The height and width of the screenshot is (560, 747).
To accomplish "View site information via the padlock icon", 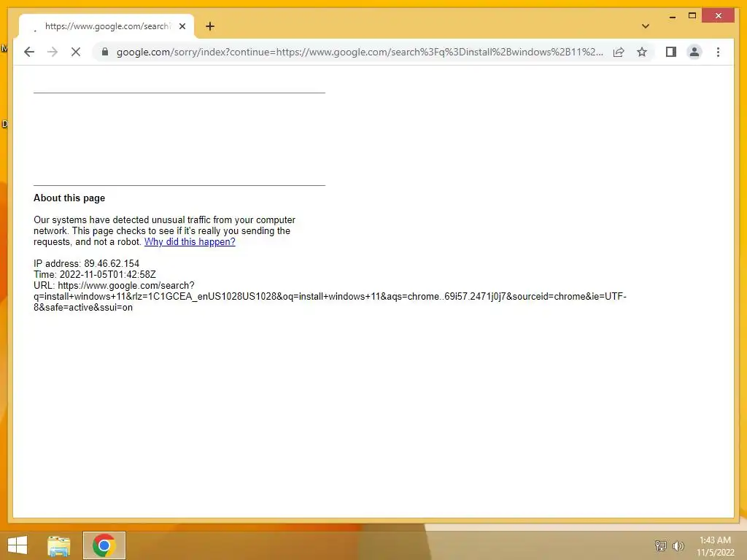I will (105, 52).
